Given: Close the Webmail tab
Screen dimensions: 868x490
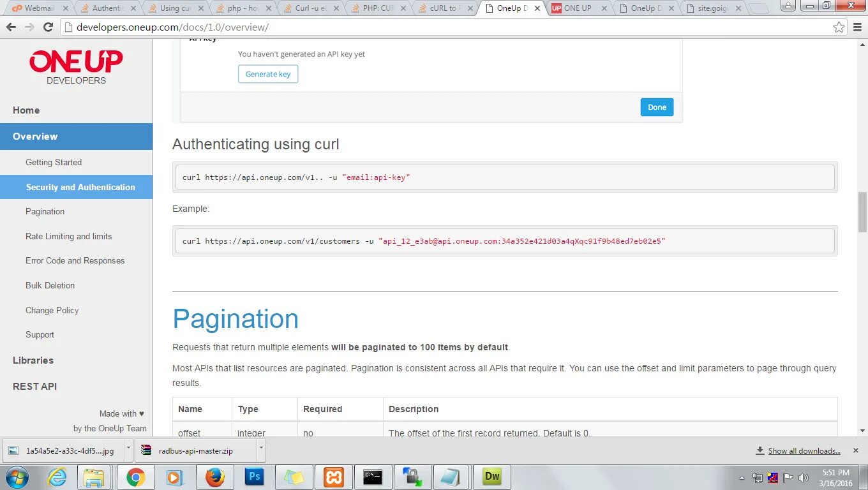Looking at the screenshot, I should tap(65, 8).
